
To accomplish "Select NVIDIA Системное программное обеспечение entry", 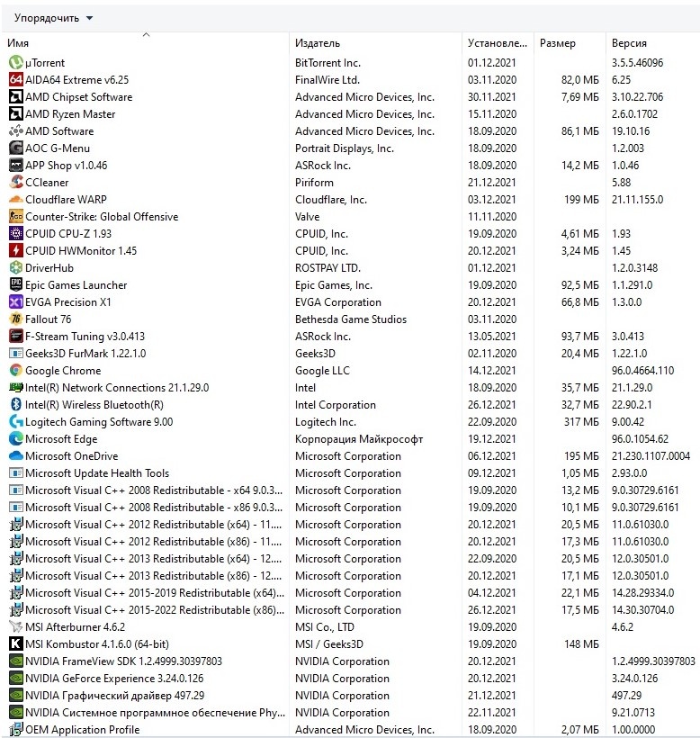I will (x=351, y=713).
